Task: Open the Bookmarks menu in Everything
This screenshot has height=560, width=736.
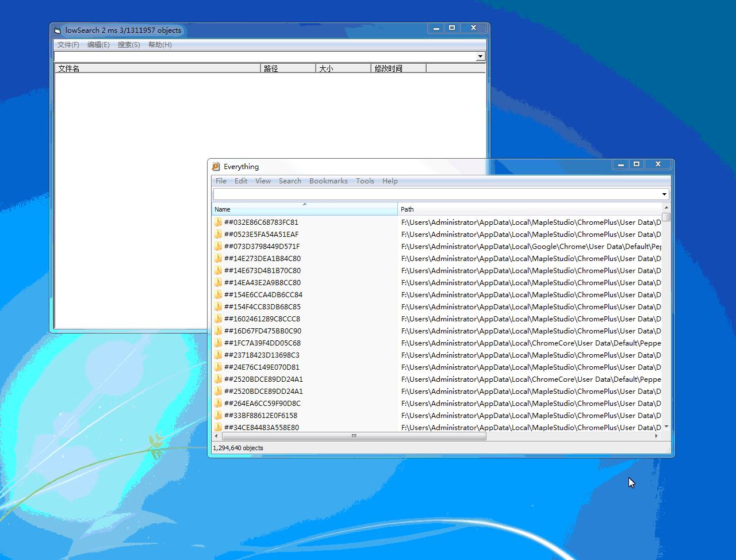Action: [x=328, y=181]
